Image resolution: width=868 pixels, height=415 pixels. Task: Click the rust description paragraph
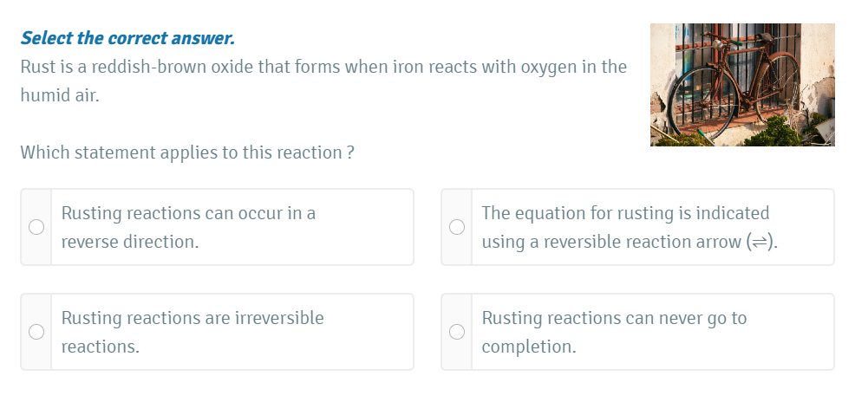323,67
